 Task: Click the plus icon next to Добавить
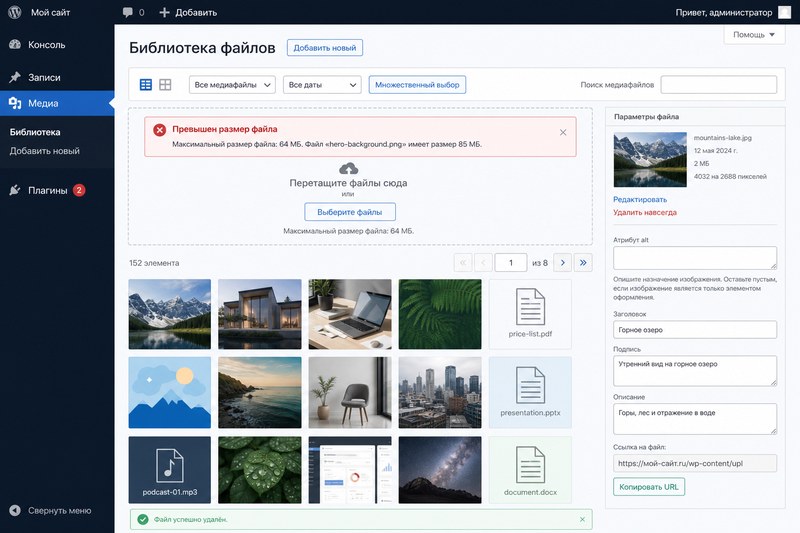point(164,13)
